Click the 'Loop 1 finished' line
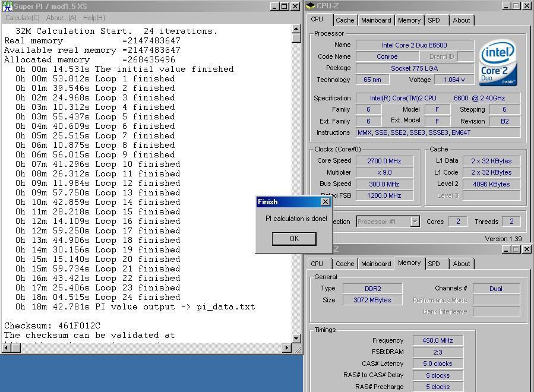This screenshot has height=392, width=534. (x=94, y=78)
